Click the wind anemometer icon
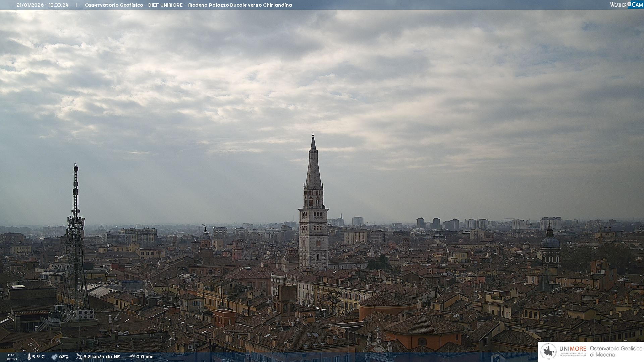The height and width of the screenshot is (362, 644). 79,357
